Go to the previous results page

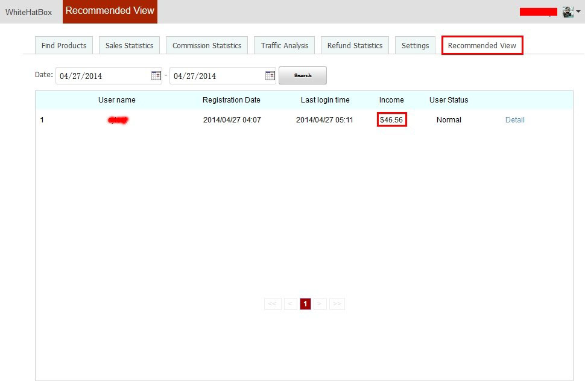pos(290,304)
